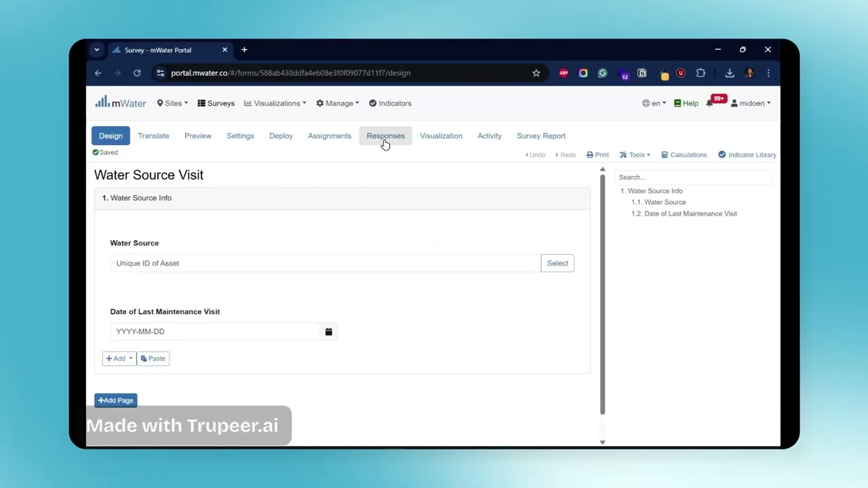The image size is (868, 488).
Task: Click the Notion extension icon
Action: pyautogui.click(x=642, y=73)
